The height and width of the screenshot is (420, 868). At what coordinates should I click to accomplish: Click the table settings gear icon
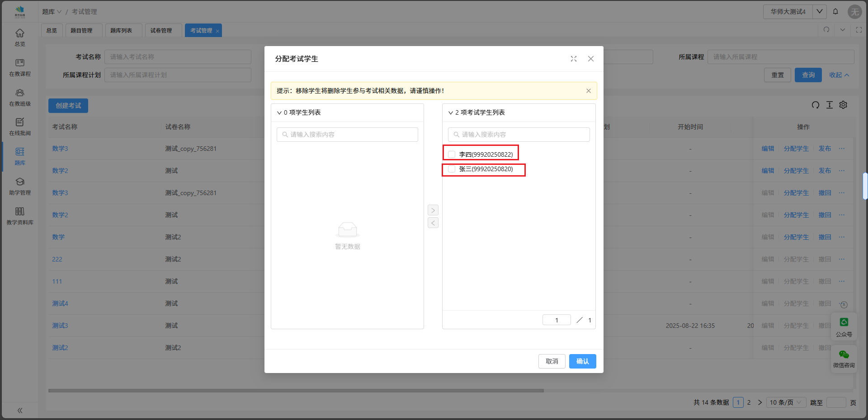[x=843, y=105]
